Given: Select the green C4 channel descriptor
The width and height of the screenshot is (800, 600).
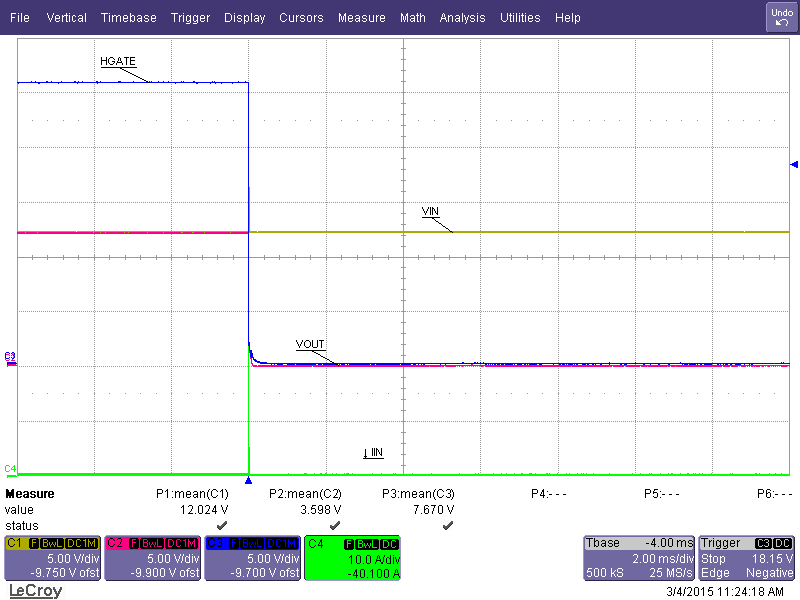Looking at the screenshot, I should pos(352,558).
